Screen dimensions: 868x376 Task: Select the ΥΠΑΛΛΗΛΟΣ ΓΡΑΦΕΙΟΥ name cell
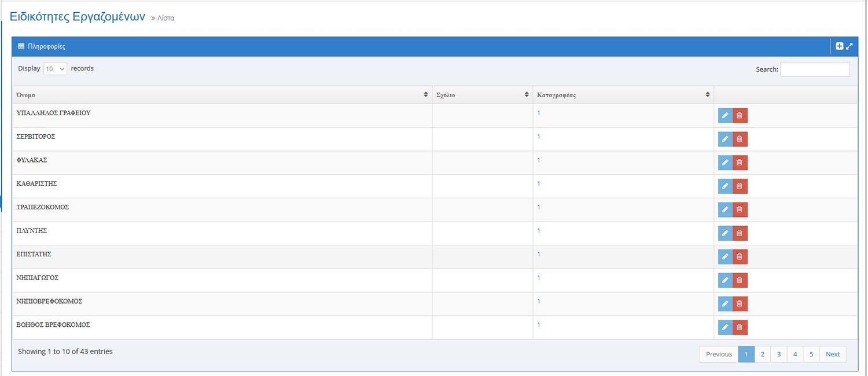[x=222, y=116]
